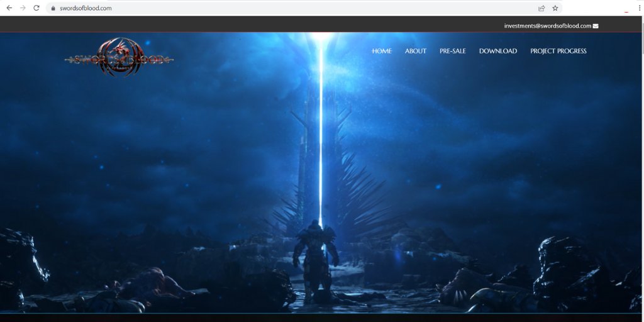The height and width of the screenshot is (322, 644).
Task: Open the PRE-SALE page
Action: click(x=453, y=51)
